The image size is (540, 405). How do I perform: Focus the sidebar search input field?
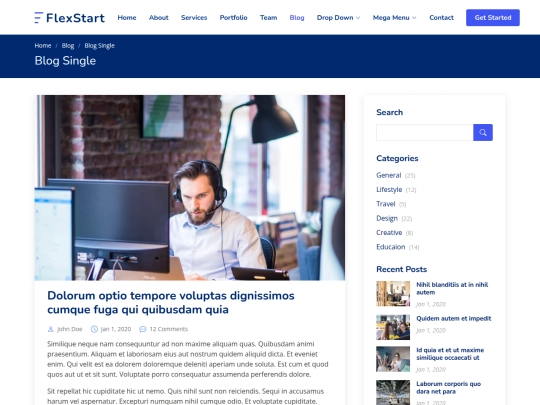425,133
